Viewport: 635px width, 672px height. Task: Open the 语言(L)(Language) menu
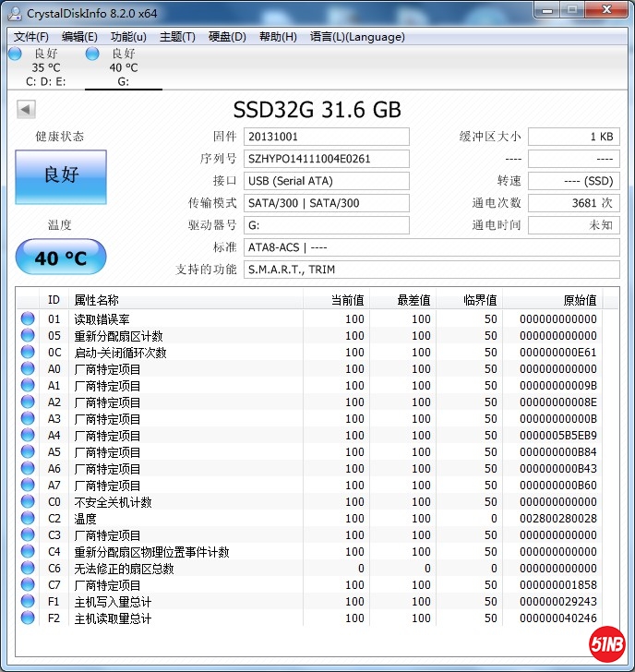[357, 37]
